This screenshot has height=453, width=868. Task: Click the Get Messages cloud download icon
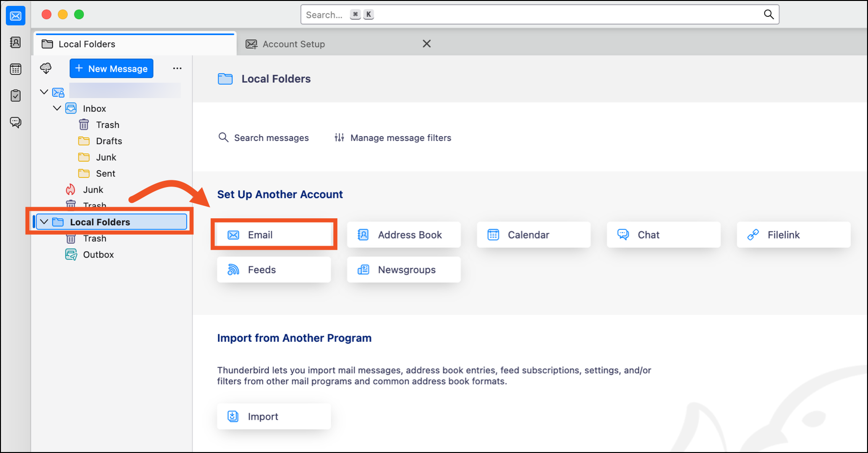(x=46, y=68)
